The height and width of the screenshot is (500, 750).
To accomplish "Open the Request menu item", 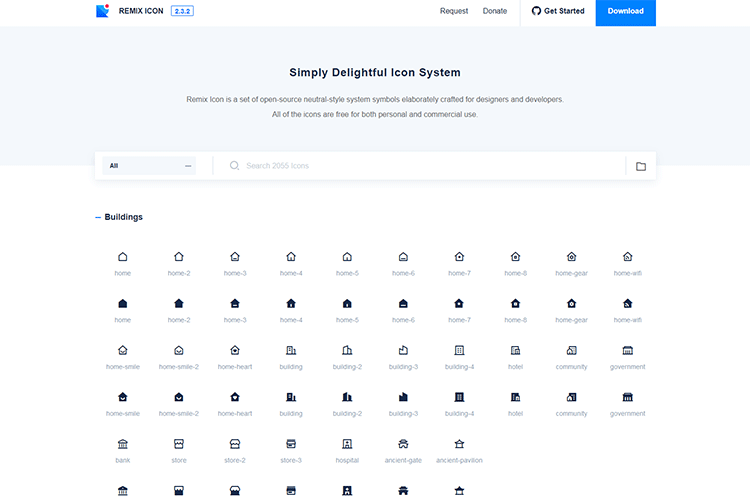I will [453, 11].
